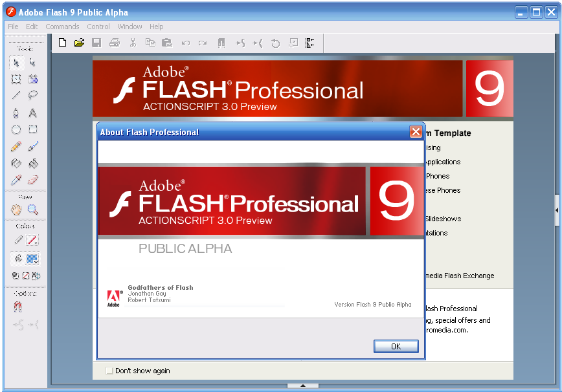Click Straighten icon in main toolbar

(258, 43)
